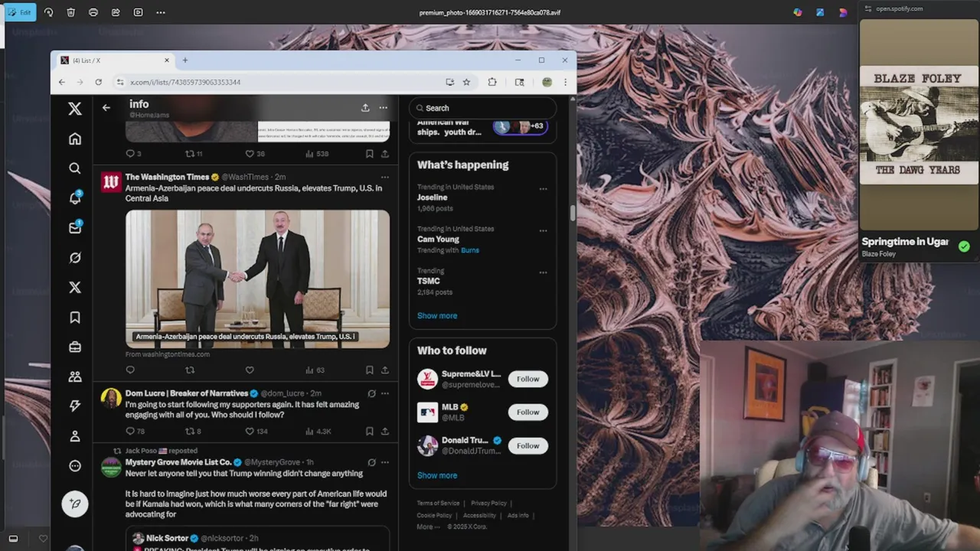Open Cam Young trending more options
This screenshot has height=551, width=980.
(x=543, y=230)
